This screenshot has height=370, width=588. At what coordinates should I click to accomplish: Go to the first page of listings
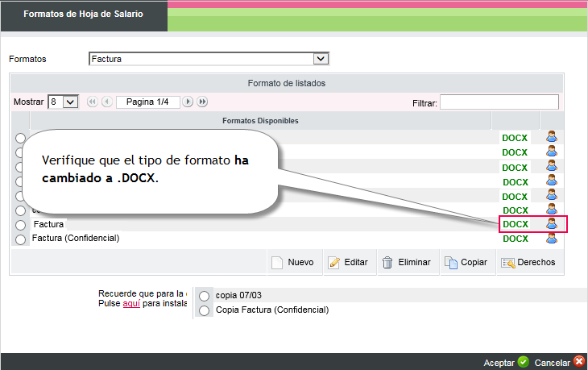tap(93, 102)
